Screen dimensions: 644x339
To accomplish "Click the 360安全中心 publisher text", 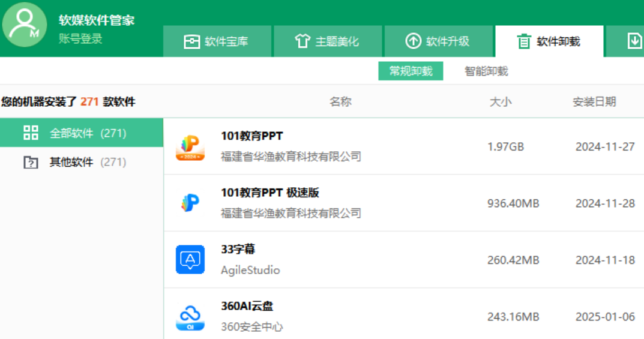I will (x=251, y=326).
